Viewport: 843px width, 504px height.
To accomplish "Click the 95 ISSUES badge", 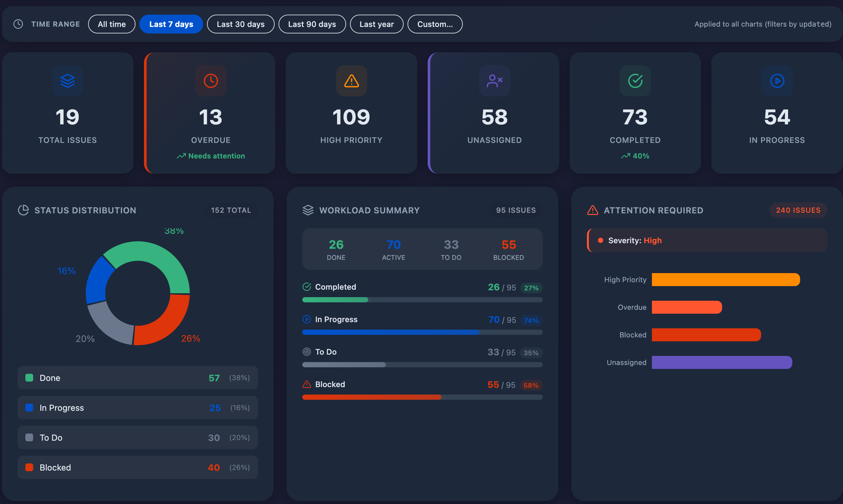I will [516, 210].
